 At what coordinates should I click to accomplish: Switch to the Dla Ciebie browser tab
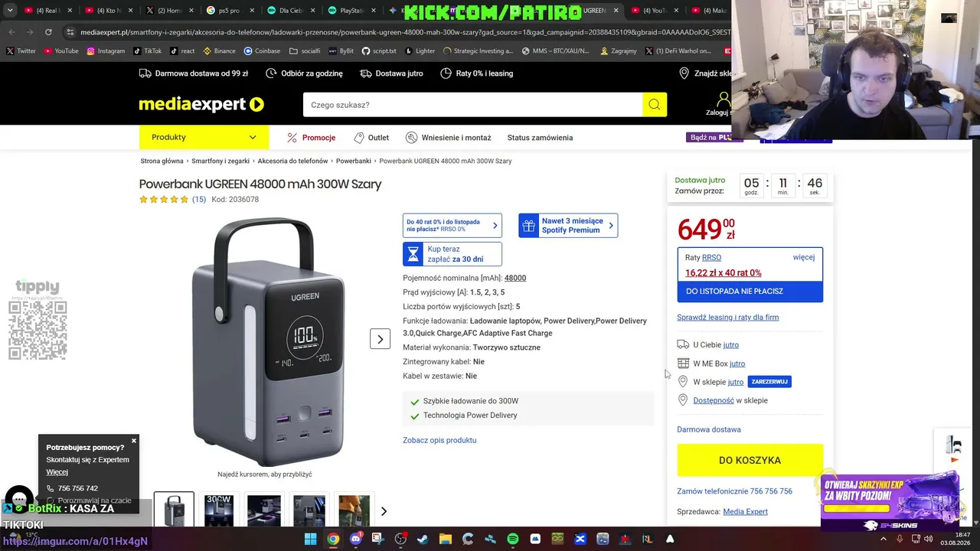[x=290, y=11]
